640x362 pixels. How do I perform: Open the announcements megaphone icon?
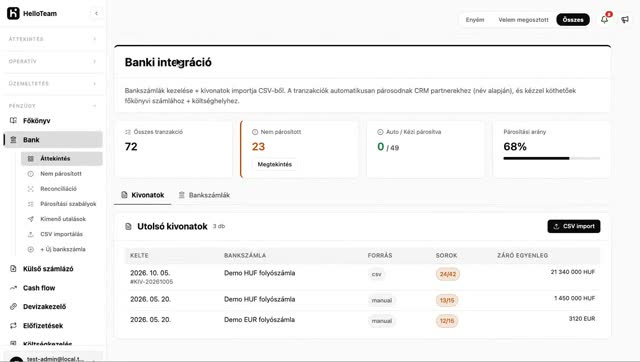click(x=625, y=19)
